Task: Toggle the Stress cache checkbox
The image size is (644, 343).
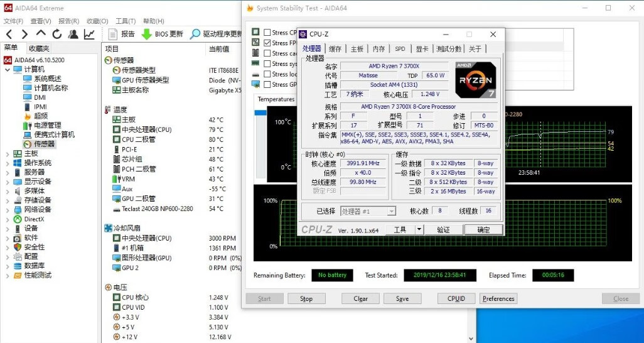Action: tap(267, 53)
